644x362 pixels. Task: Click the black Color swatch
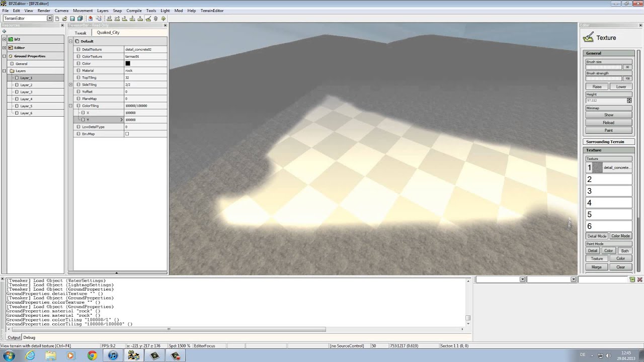click(127, 63)
